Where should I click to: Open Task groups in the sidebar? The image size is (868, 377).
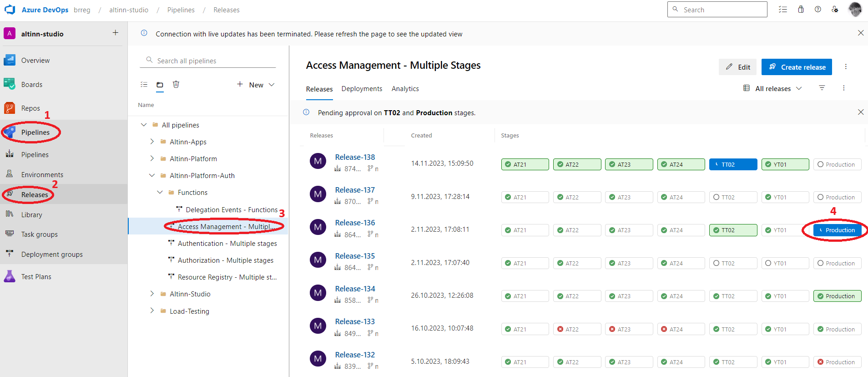(40, 234)
